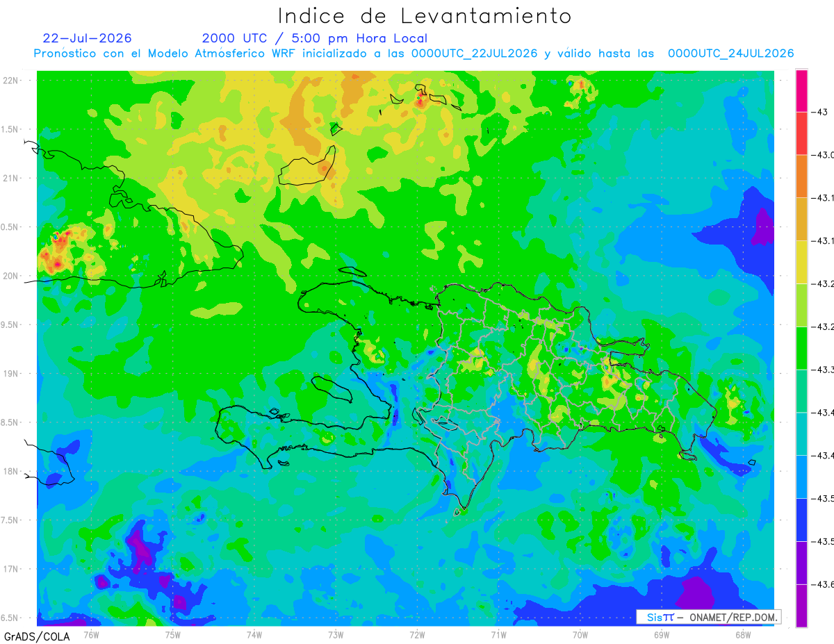
Task: Click the '20N' latitude label
Action: 11,276
